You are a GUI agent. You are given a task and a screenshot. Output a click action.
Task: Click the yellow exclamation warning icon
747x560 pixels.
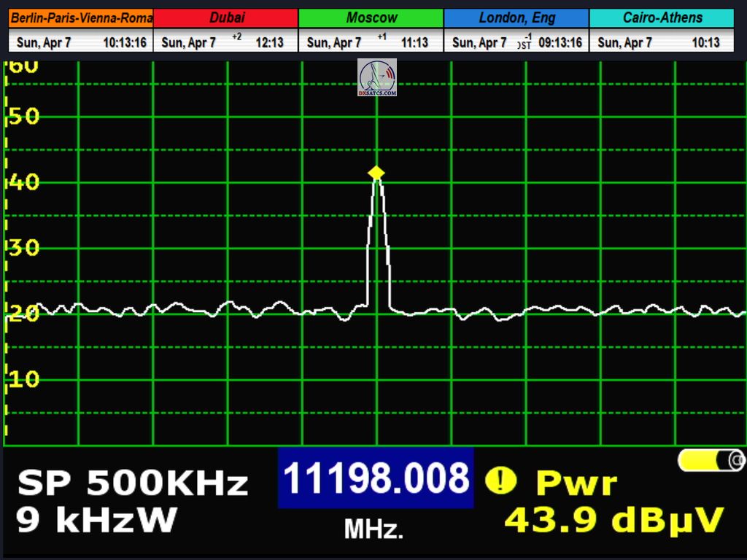click(500, 480)
